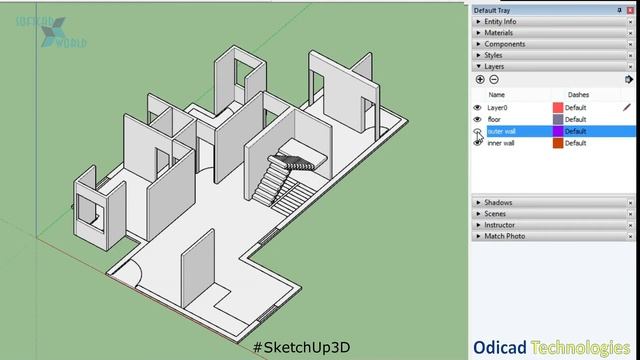Select the floor layer name
This screenshot has width=640, height=360.
494,120
